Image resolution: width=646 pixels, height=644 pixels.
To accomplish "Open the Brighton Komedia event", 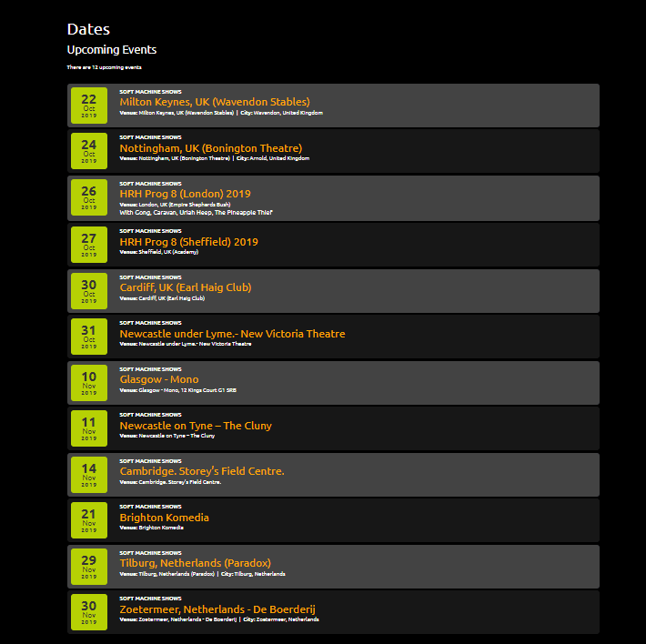I will [164, 518].
